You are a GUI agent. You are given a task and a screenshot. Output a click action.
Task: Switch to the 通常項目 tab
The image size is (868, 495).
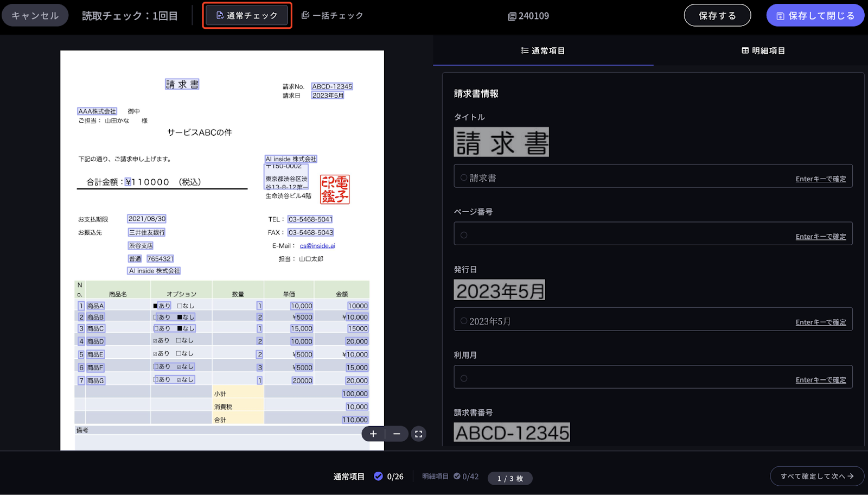pyautogui.click(x=542, y=50)
